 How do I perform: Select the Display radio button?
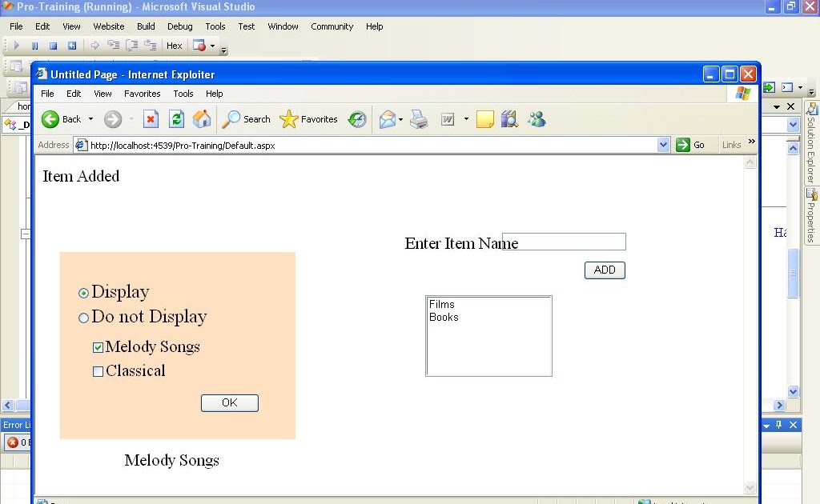coord(83,293)
